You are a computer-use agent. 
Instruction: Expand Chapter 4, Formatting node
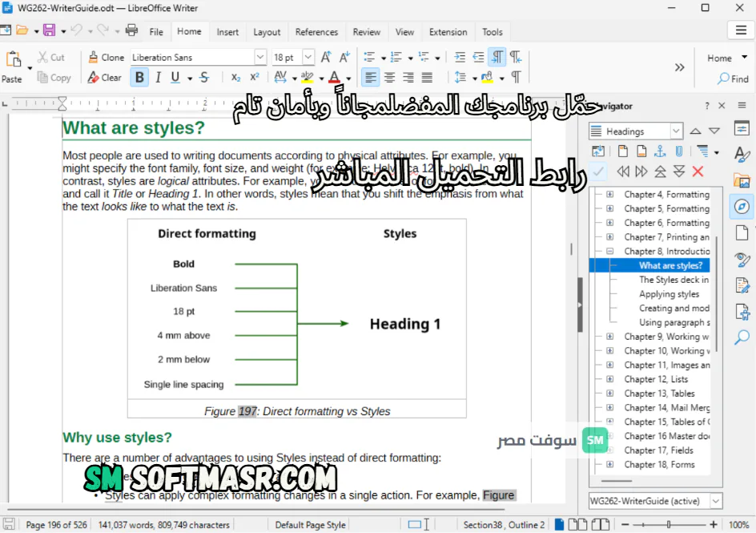coord(610,194)
